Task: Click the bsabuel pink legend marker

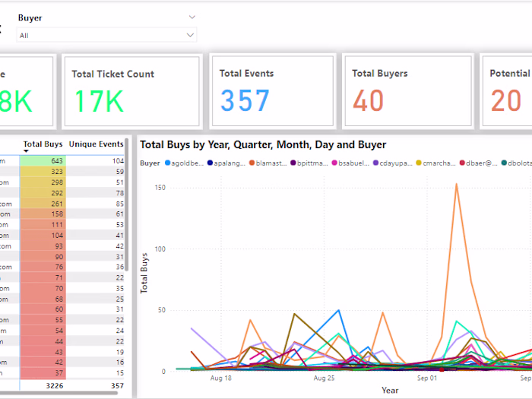Action: coord(334,163)
